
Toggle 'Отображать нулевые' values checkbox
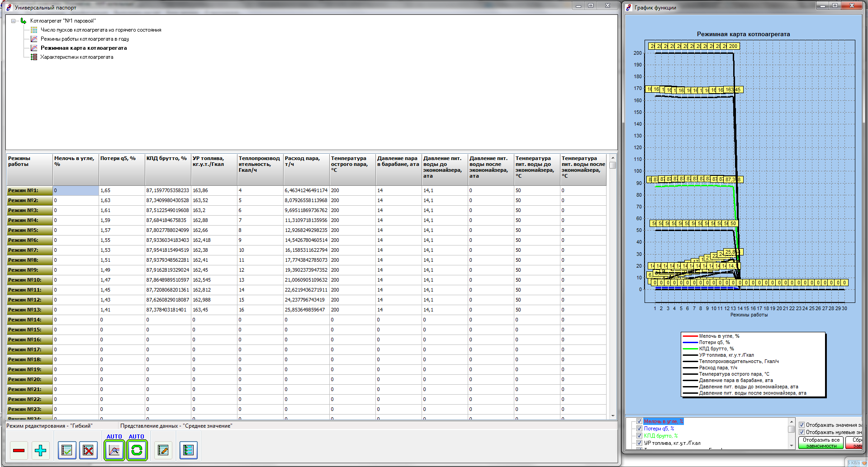point(802,432)
